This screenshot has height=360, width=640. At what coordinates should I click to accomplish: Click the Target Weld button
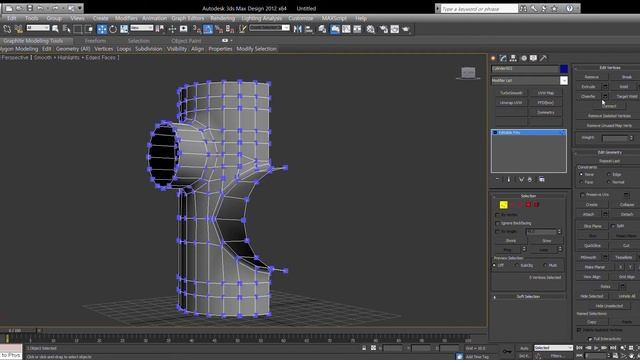[x=627, y=97]
